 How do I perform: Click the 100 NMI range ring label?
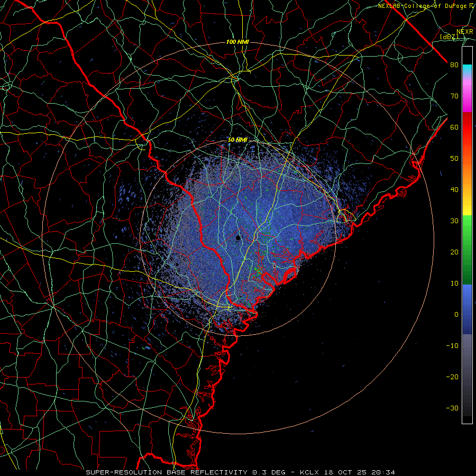click(237, 42)
